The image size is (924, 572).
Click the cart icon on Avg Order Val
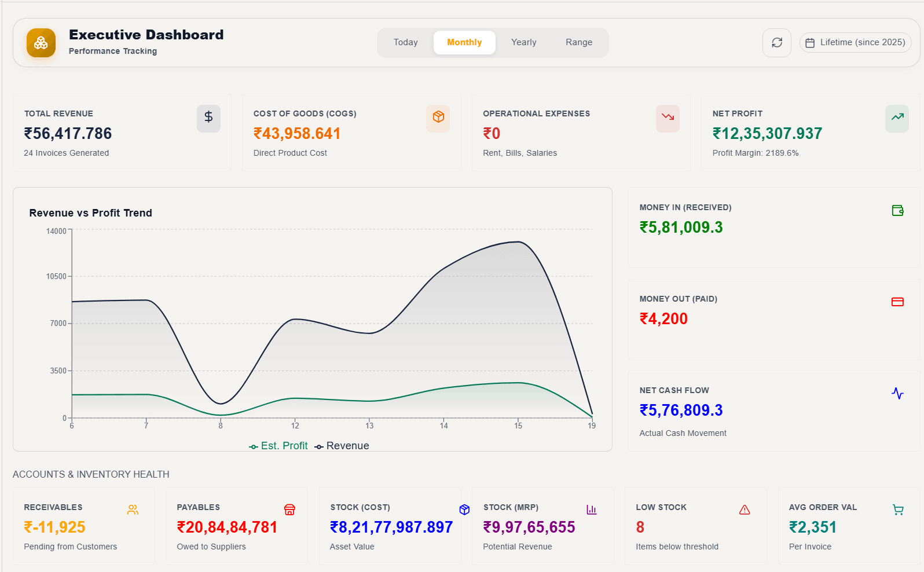pyautogui.click(x=898, y=510)
